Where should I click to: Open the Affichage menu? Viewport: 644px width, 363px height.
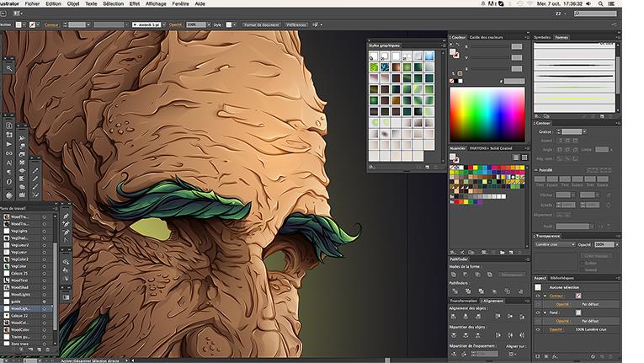pos(156,4)
